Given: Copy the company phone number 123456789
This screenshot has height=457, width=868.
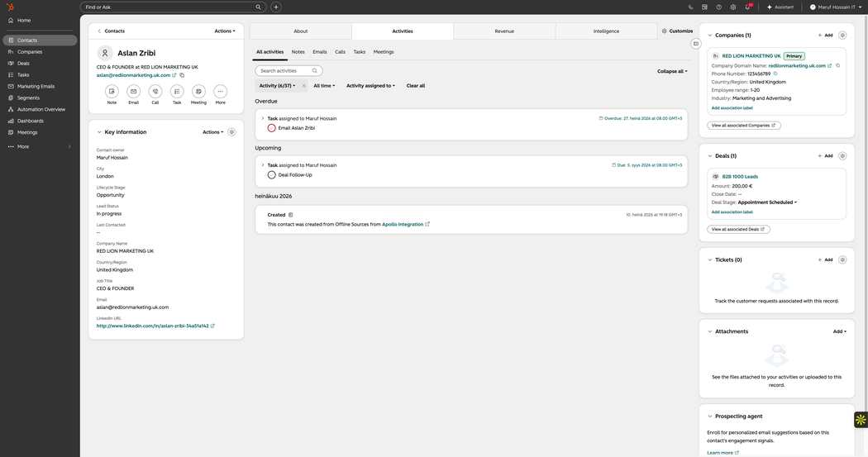Looking at the screenshot, I should (x=775, y=74).
